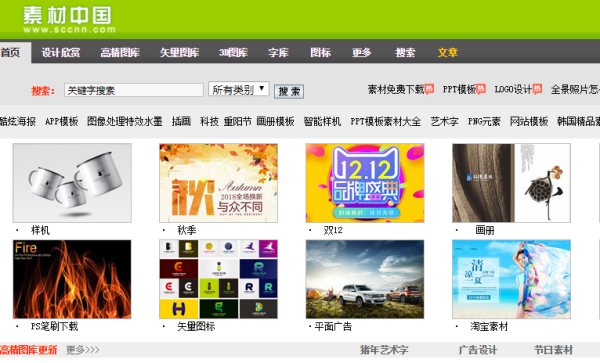Click the PPT模板 hot link
Image resolution: width=600 pixels, height=363 pixels.
[x=464, y=90]
